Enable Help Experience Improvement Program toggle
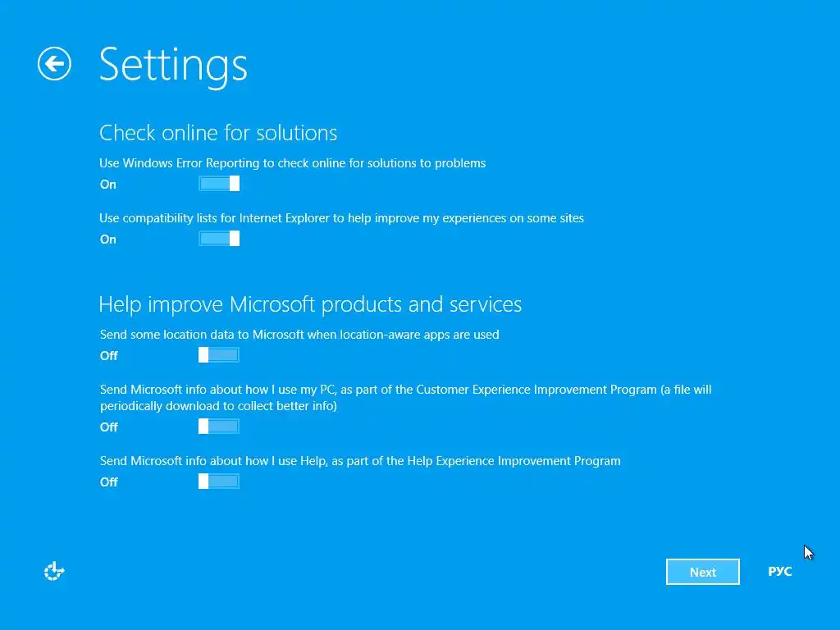The image size is (840, 630). [x=219, y=482]
